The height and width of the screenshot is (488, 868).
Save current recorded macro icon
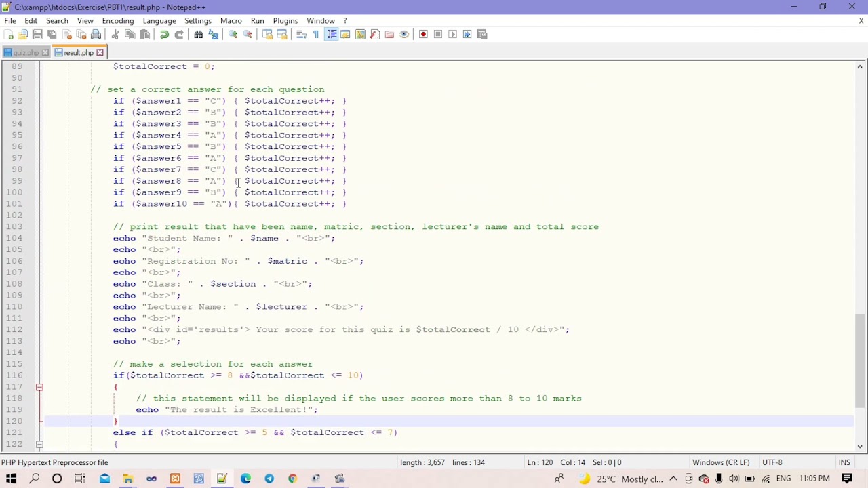482,35
